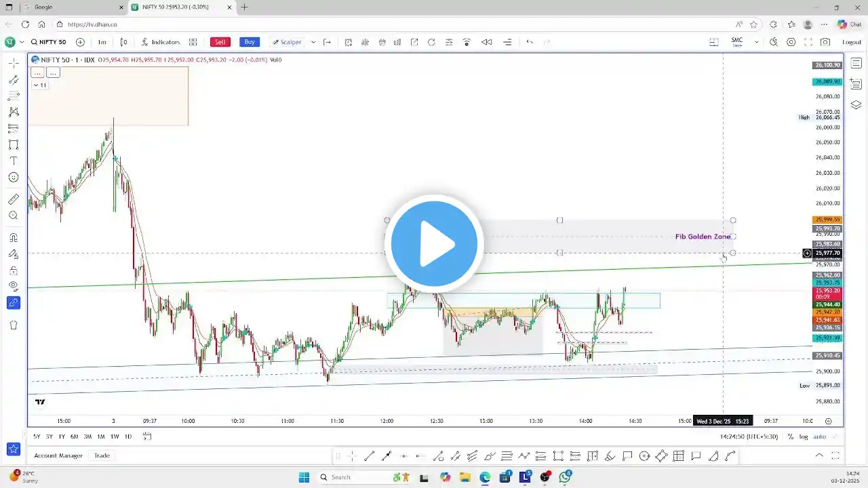Toggle log scale on price axis
Screen dimensions: 868x488
(x=804, y=436)
